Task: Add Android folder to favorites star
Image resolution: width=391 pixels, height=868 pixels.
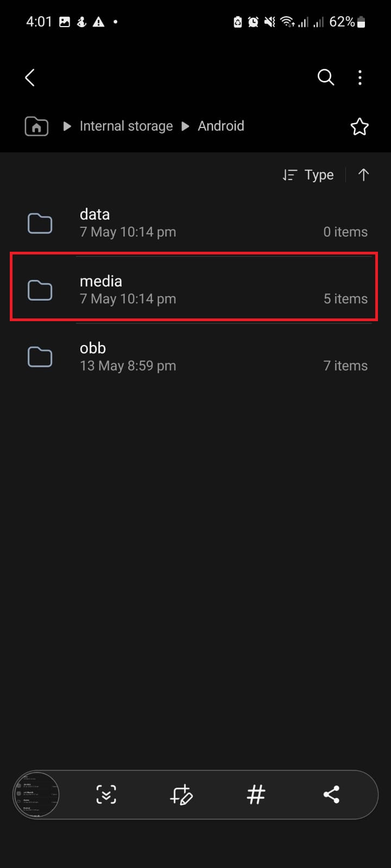Action: 359,126
